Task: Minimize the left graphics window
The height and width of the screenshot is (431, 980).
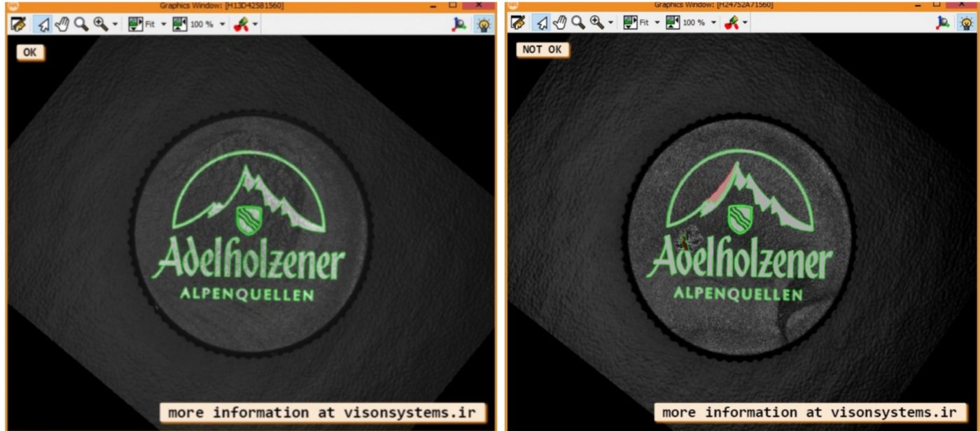Action: [434, 6]
